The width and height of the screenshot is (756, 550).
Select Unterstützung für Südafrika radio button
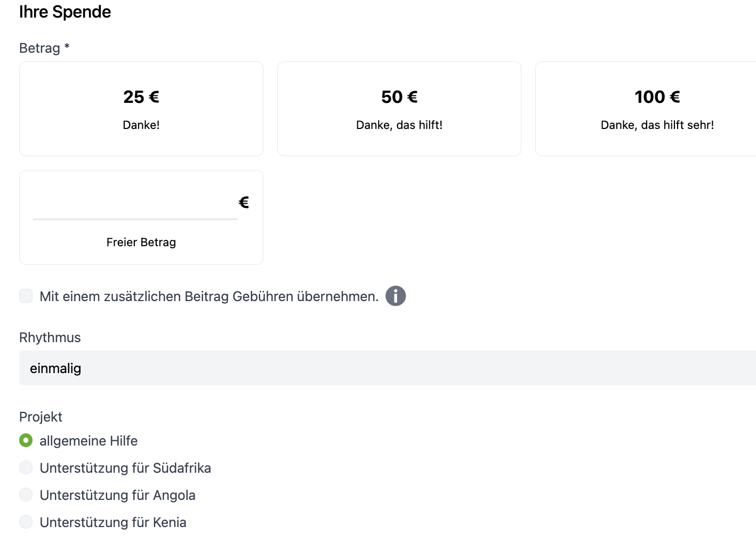pyautogui.click(x=26, y=467)
